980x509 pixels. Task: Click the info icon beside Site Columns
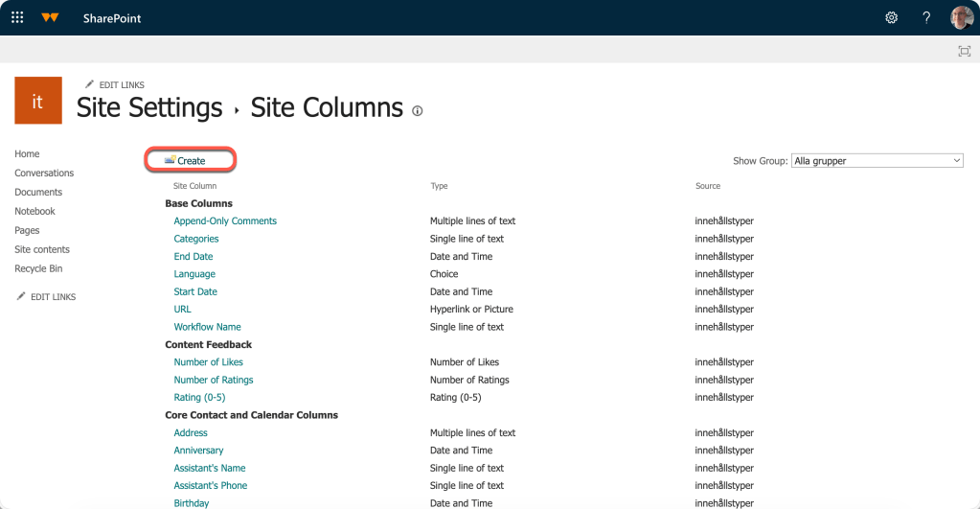pyautogui.click(x=418, y=110)
